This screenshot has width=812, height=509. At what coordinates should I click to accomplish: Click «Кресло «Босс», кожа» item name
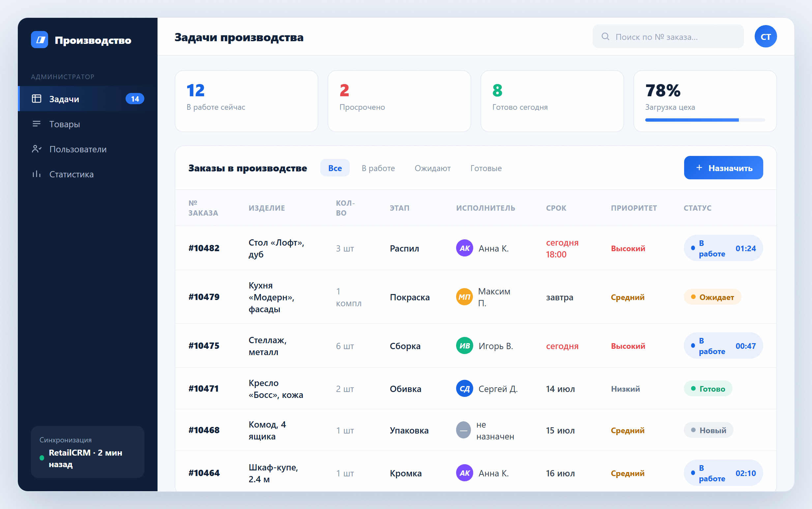tap(275, 388)
